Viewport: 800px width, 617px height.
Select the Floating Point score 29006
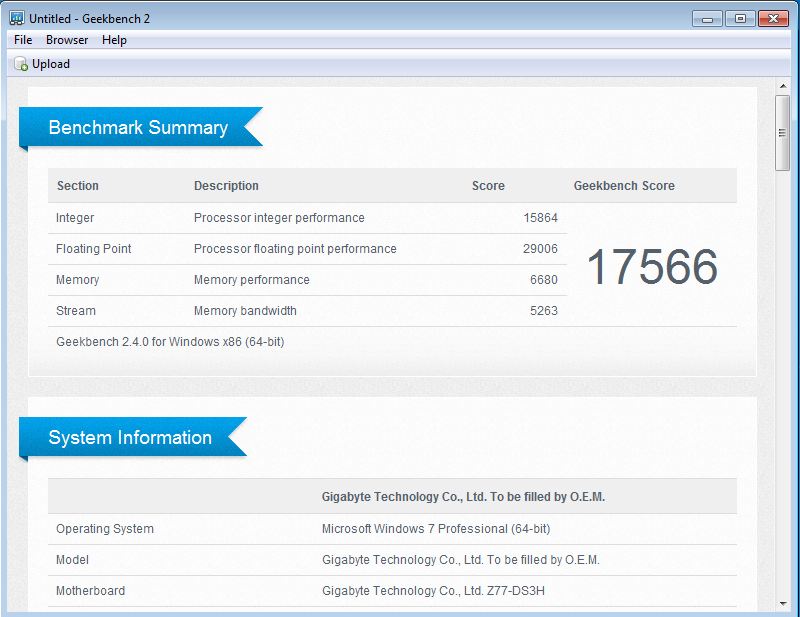[540, 249]
